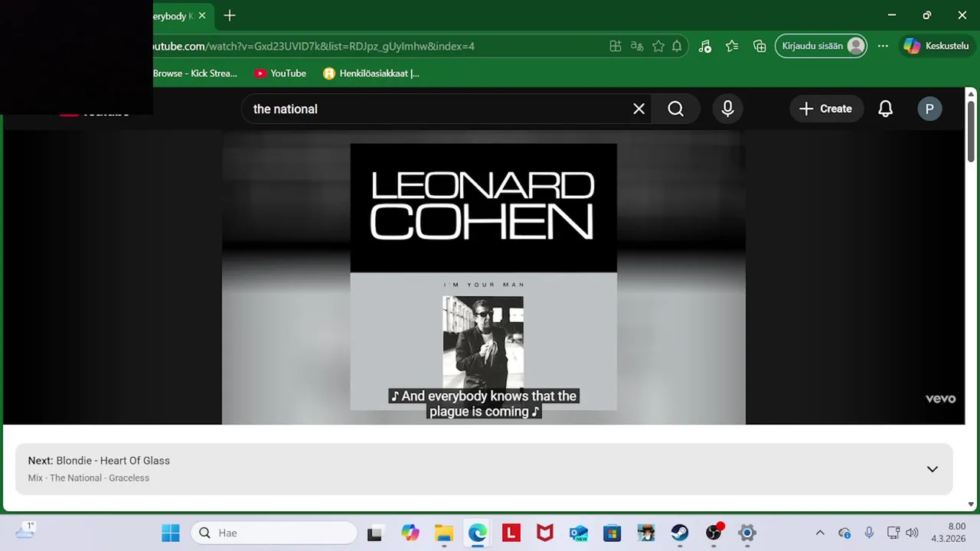The image size is (980, 551).
Task: Select the Everybody Knows browser tab
Action: [172, 15]
